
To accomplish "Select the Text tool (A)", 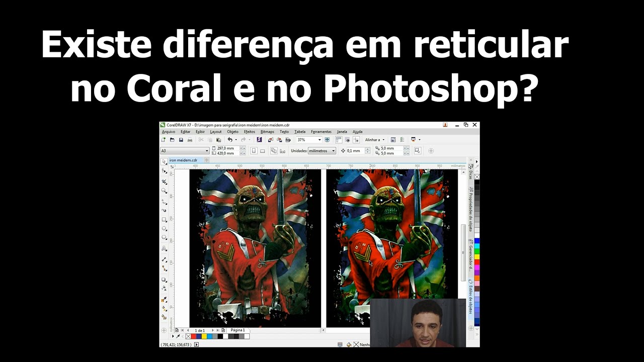I will pyautogui.click(x=164, y=248).
